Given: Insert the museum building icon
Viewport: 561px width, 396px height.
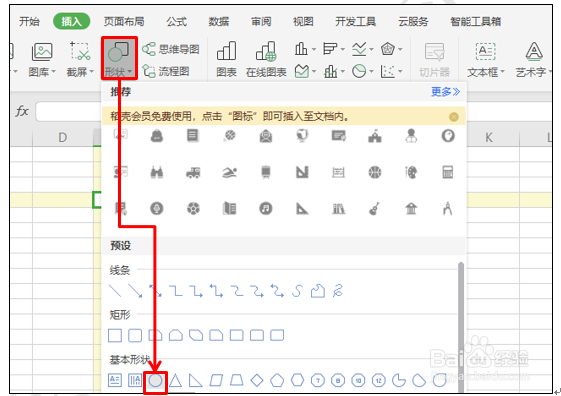Looking at the screenshot, I should click(411, 209).
